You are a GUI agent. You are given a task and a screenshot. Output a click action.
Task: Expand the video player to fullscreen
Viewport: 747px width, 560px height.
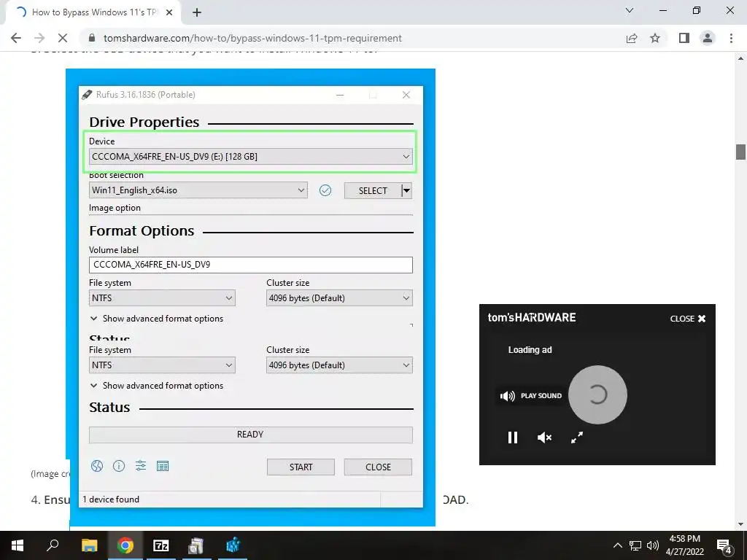point(577,437)
